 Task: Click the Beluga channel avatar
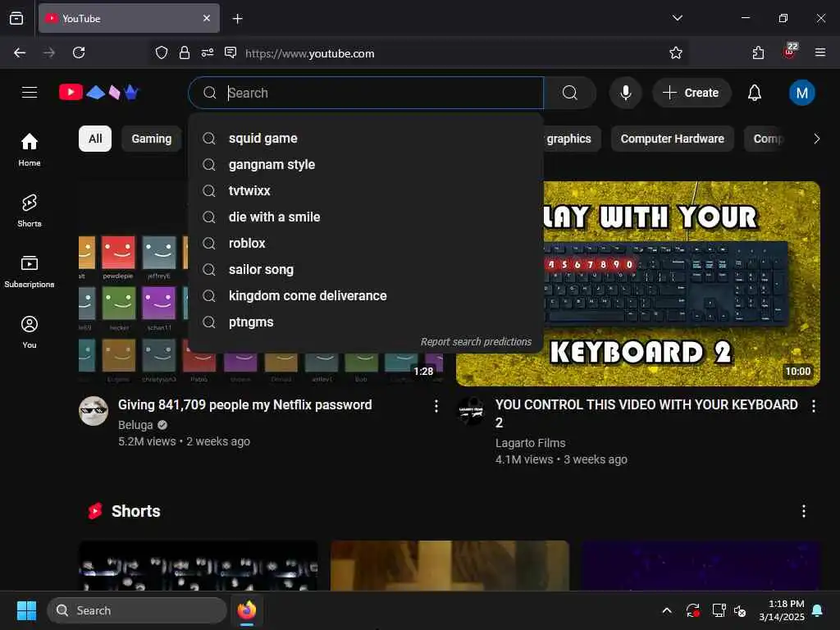(x=94, y=411)
